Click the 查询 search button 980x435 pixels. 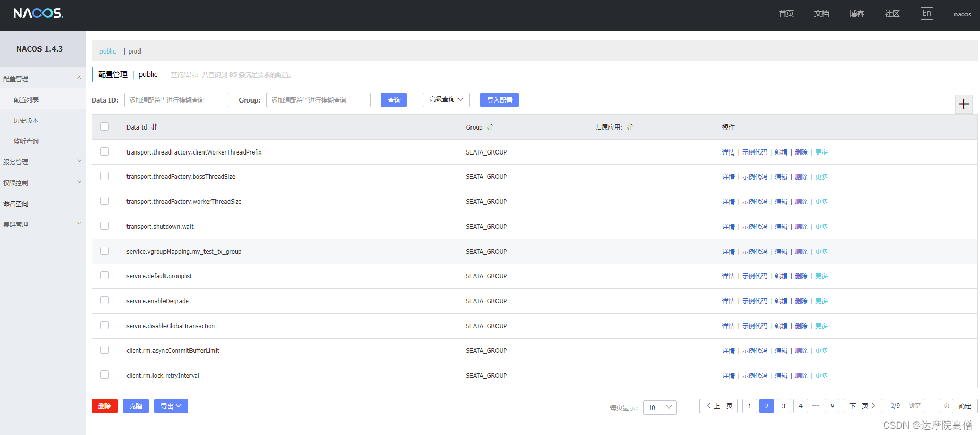pos(394,100)
